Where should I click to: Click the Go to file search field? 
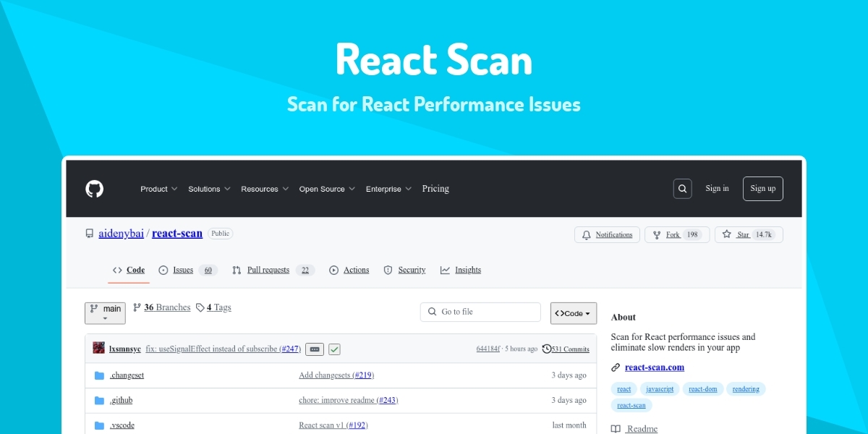coord(480,312)
